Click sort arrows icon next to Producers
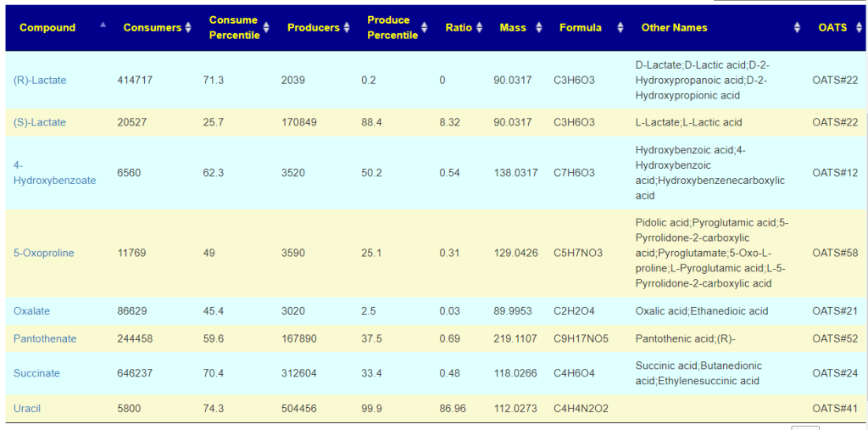This screenshot has height=430, width=868. click(x=347, y=28)
